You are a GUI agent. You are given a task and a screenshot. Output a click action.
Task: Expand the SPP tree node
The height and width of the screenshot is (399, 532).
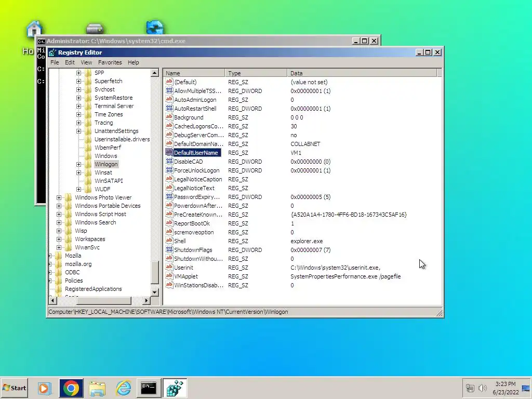pyautogui.click(x=79, y=73)
